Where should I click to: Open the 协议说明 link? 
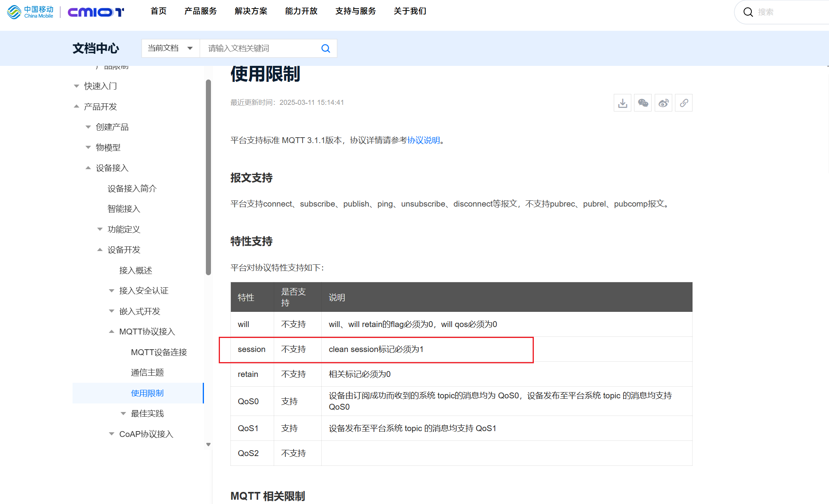(x=423, y=140)
